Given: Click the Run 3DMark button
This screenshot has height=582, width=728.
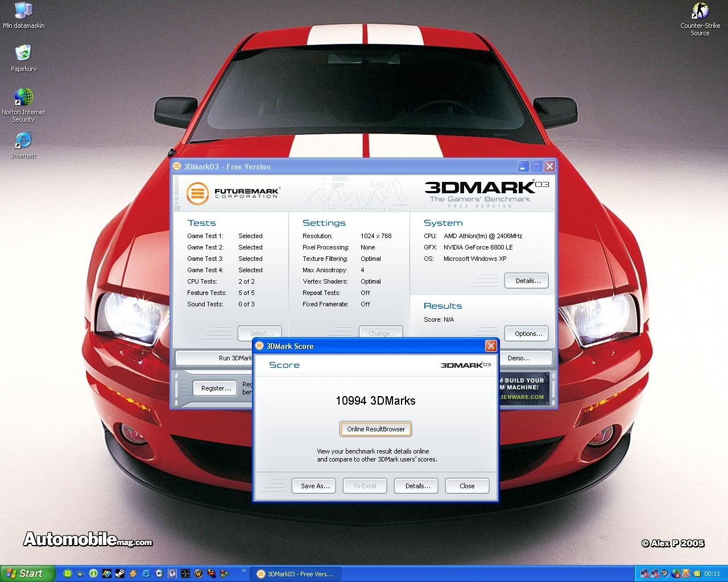Looking at the screenshot, I should click(215, 358).
